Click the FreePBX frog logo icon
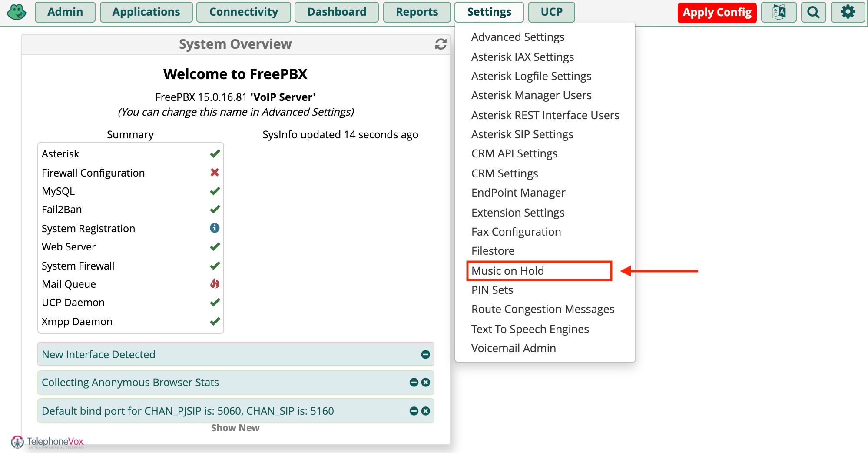 [x=17, y=12]
